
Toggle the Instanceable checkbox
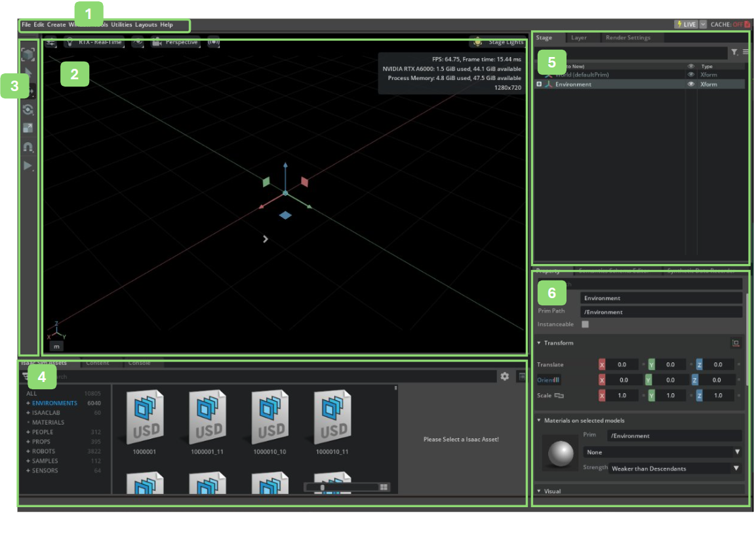pos(585,324)
